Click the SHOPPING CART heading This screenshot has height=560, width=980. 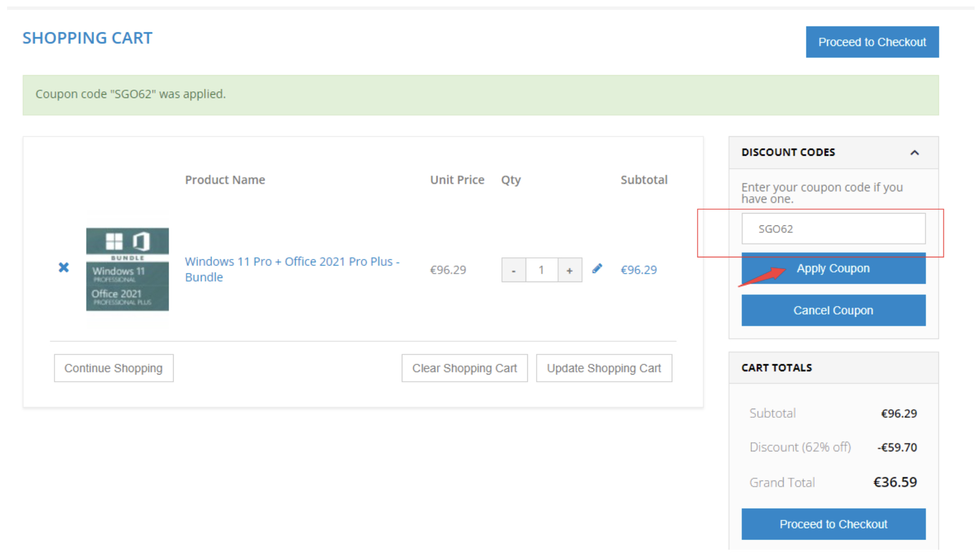click(x=87, y=37)
